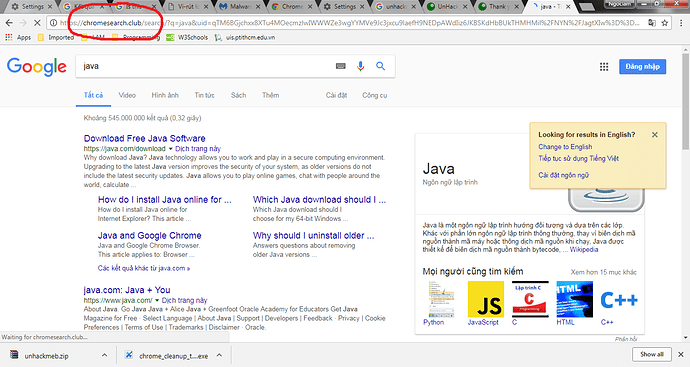Switch to the Video search tab
The height and width of the screenshot is (367, 690).
(127, 95)
